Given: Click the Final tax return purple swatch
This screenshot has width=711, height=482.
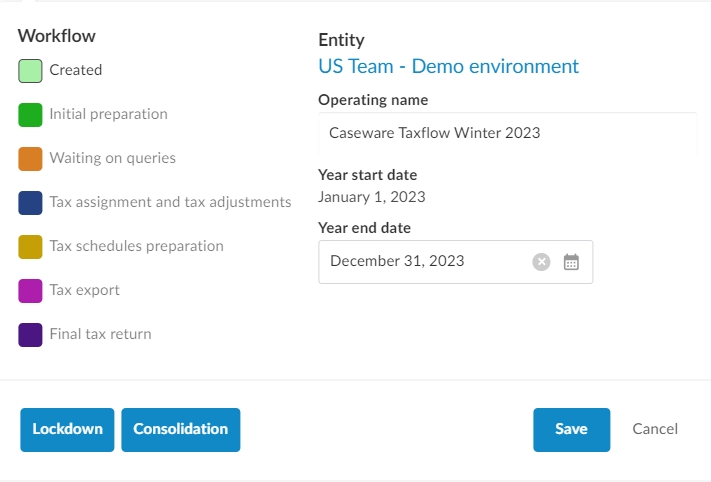Looking at the screenshot, I should tap(30, 334).
